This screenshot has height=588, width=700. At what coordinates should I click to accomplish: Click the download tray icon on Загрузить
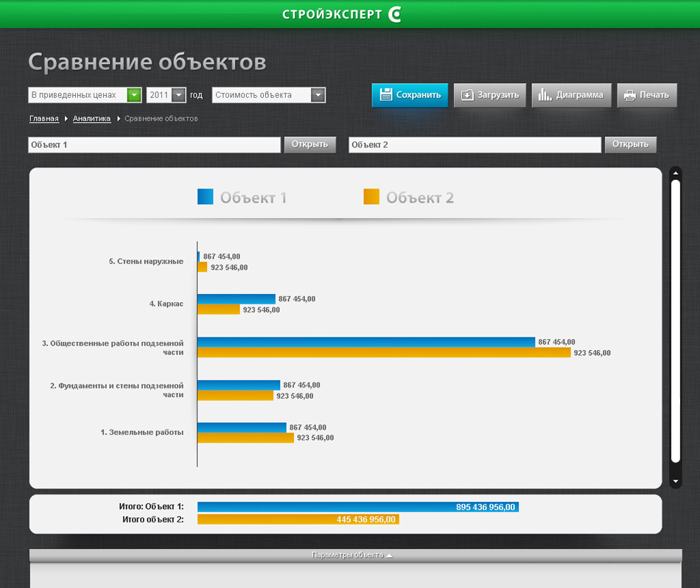(x=467, y=95)
